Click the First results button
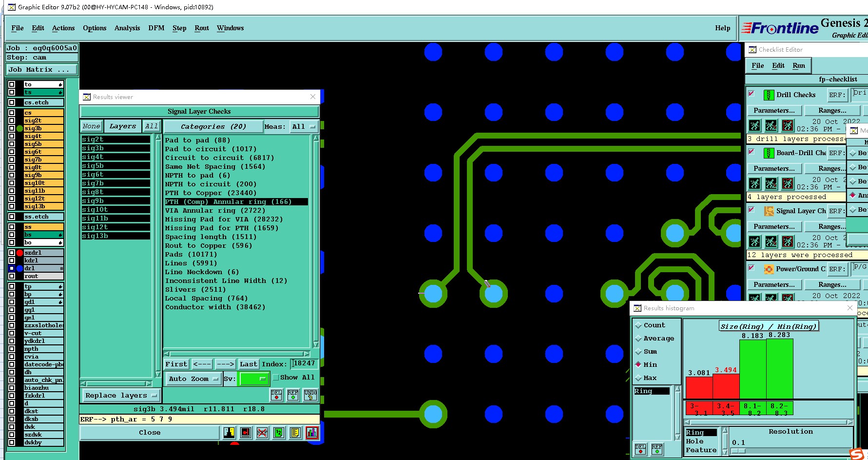 pos(176,364)
